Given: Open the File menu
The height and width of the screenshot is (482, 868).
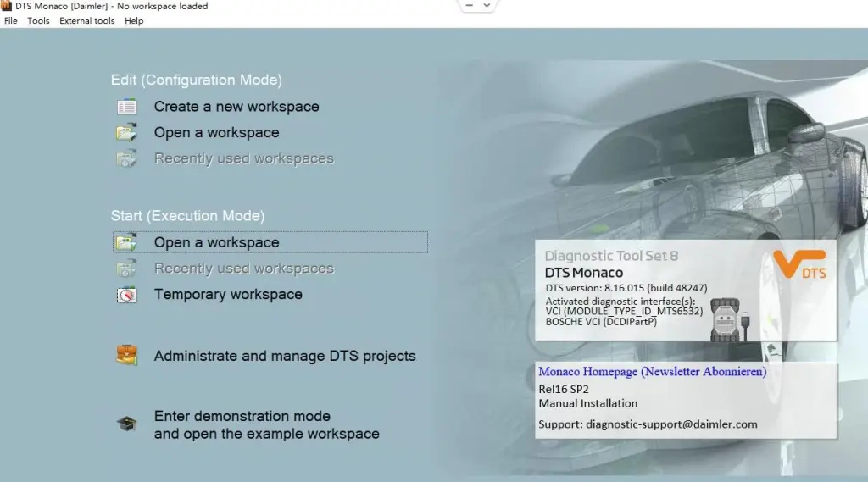Looking at the screenshot, I should (10, 21).
